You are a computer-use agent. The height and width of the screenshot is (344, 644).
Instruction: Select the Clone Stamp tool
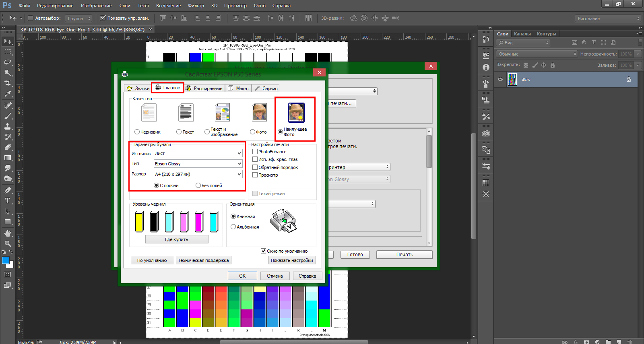point(8,126)
